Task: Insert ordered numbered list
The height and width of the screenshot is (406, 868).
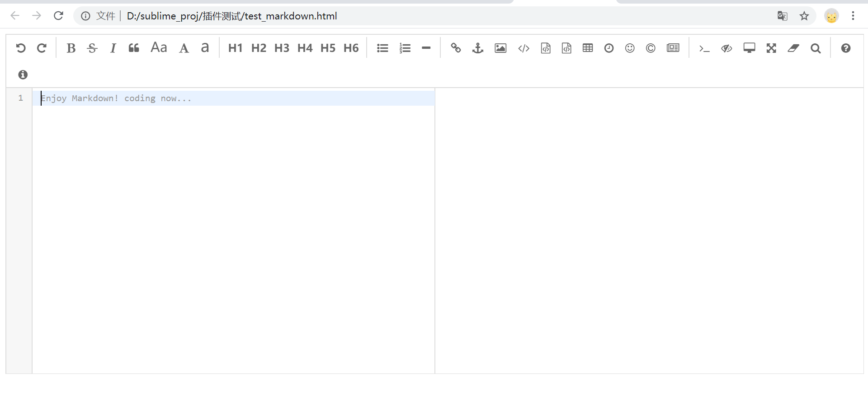Action: pyautogui.click(x=405, y=48)
